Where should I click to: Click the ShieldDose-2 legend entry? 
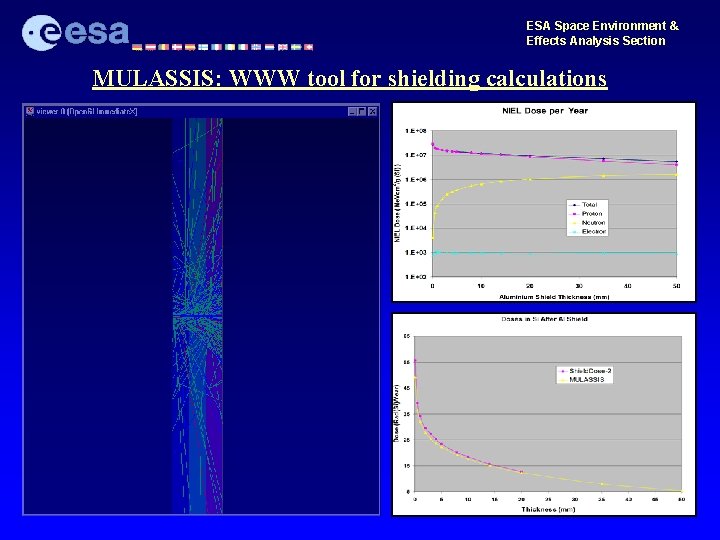tap(585, 371)
